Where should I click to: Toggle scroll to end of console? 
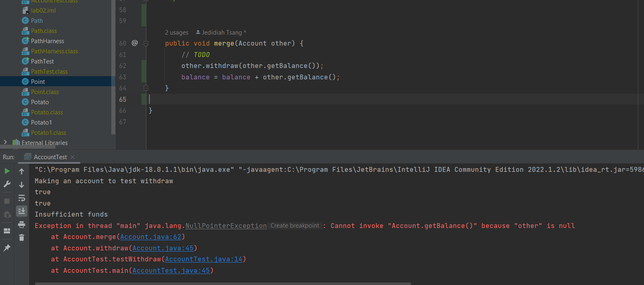(22, 211)
